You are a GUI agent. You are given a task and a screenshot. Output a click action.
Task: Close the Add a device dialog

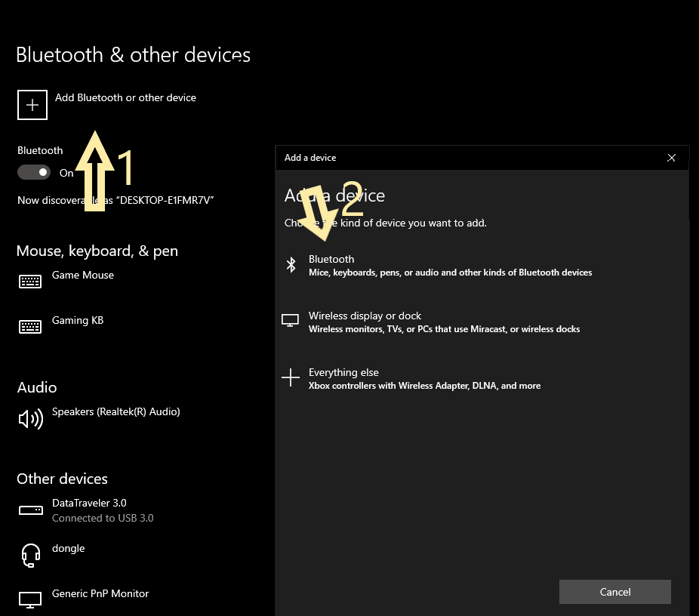[x=671, y=158]
